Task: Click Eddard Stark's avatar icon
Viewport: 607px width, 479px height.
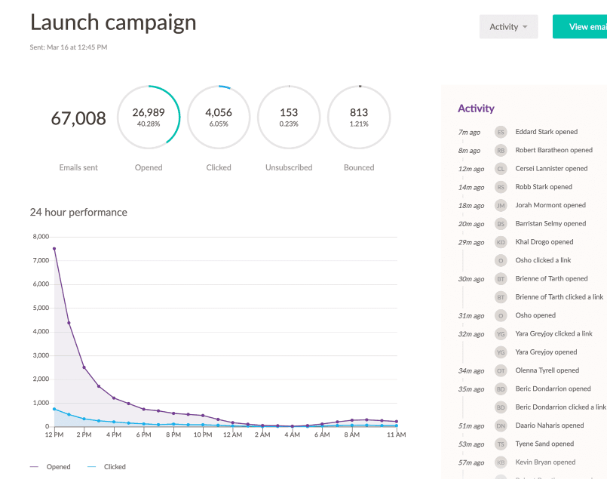Action: (501, 132)
